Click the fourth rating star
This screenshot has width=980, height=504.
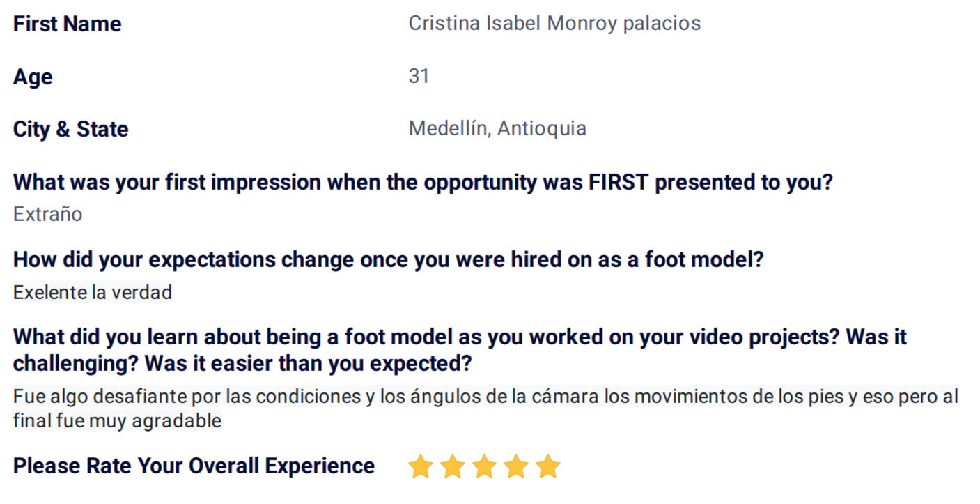[516, 466]
